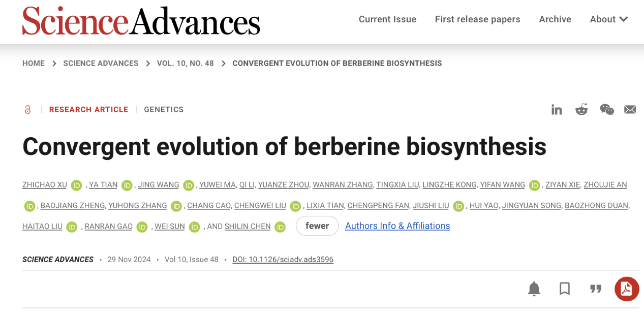
Task: Share article on LinkedIn
Action: pyautogui.click(x=557, y=110)
